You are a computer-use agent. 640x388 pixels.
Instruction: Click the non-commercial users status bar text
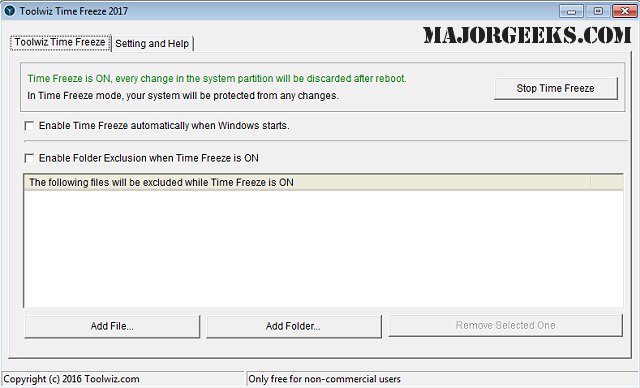(324, 379)
